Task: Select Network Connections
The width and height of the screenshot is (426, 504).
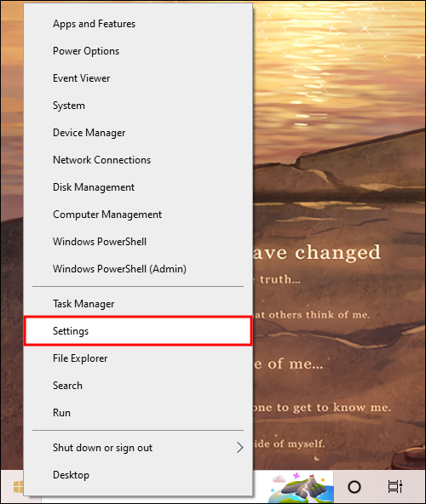Action: (138, 160)
